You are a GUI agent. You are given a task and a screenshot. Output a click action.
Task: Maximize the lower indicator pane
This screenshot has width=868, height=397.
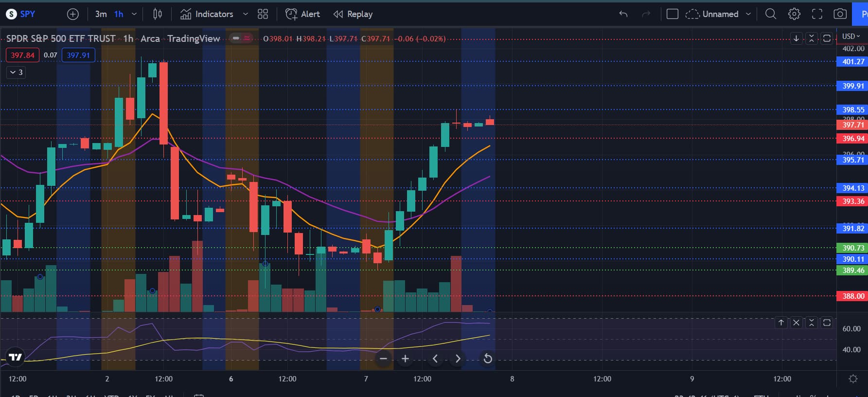click(826, 323)
